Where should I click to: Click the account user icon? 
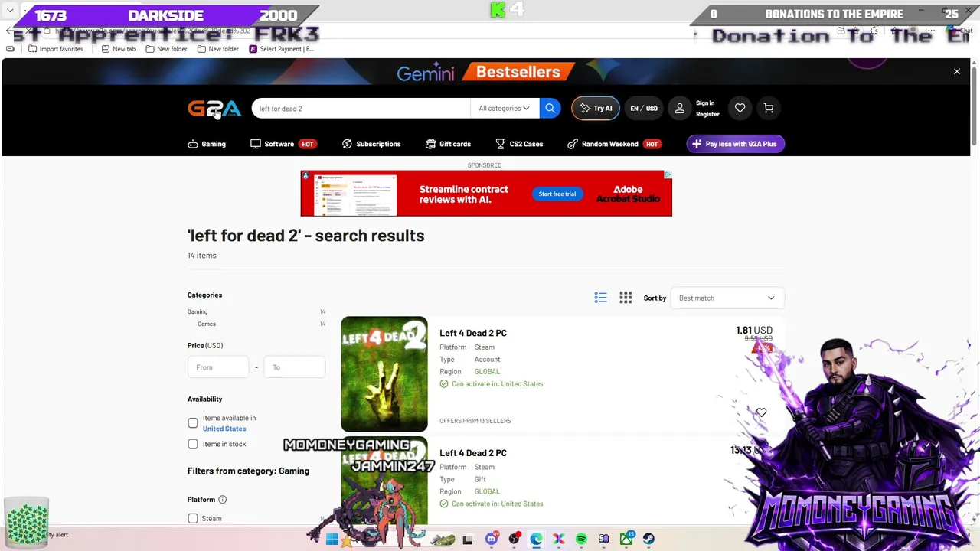pos(679,109)
